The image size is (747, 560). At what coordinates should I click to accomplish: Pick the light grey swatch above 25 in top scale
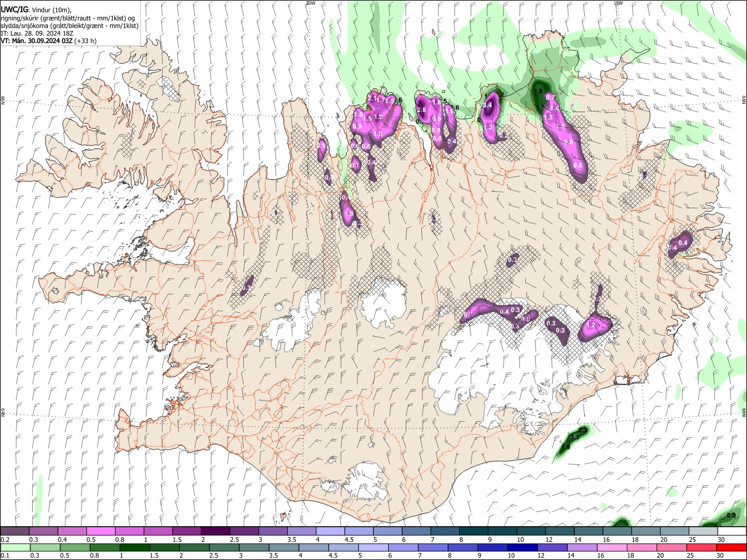[703, 531]
